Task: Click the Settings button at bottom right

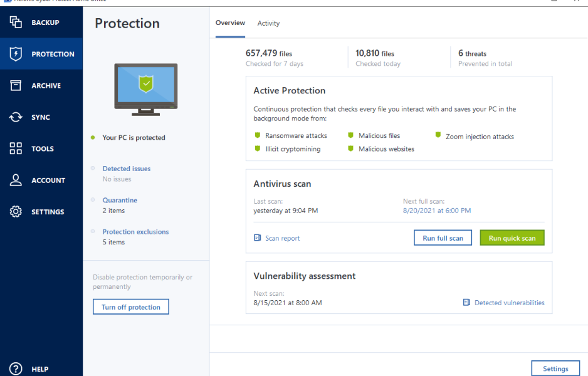Action: 555,368
